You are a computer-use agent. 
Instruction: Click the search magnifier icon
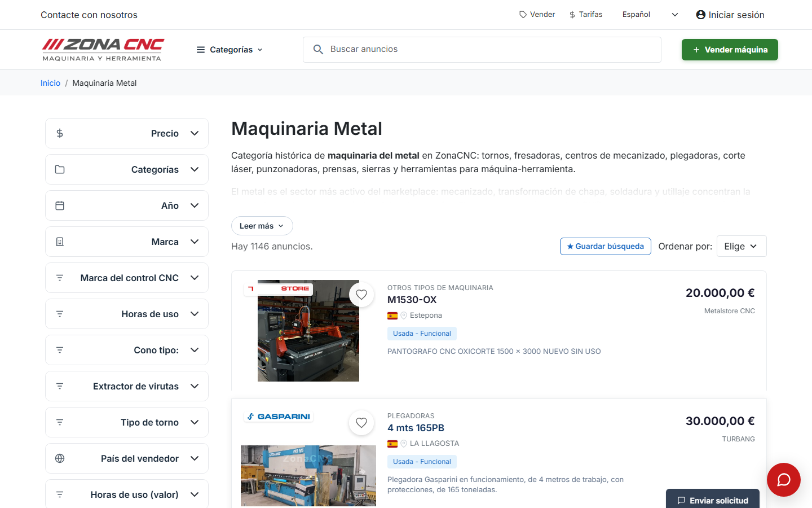[318, 50]
